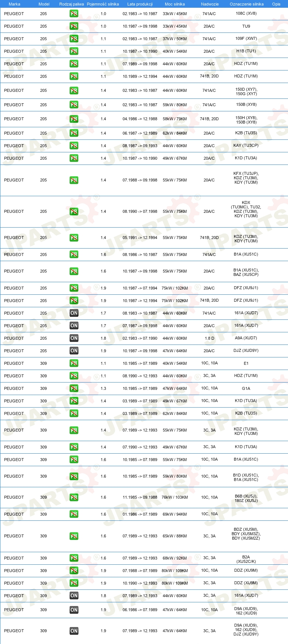Viewport: 288px width, 644px height.
Task: Click the power value 58kW / 79KM
Action: click(175, 119)
